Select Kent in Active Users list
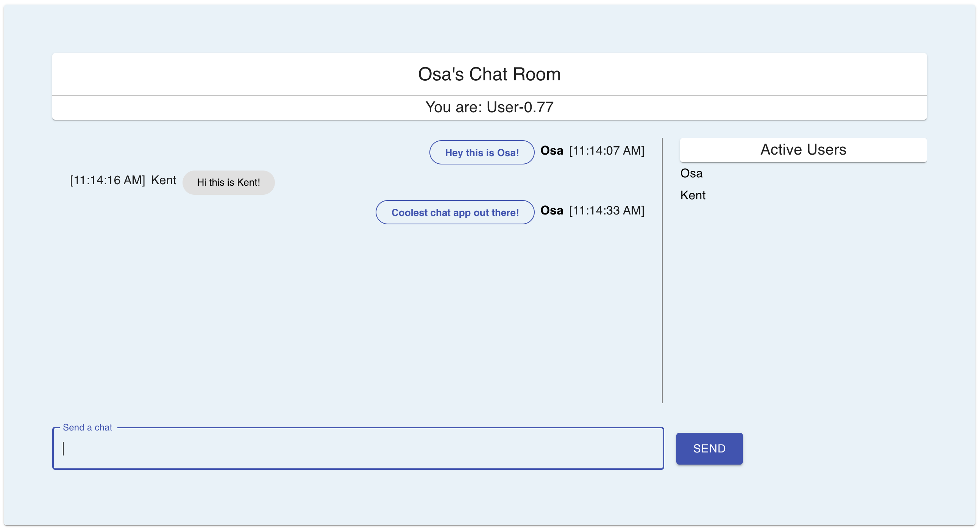The image size is (980, 529). click(692, 195)
